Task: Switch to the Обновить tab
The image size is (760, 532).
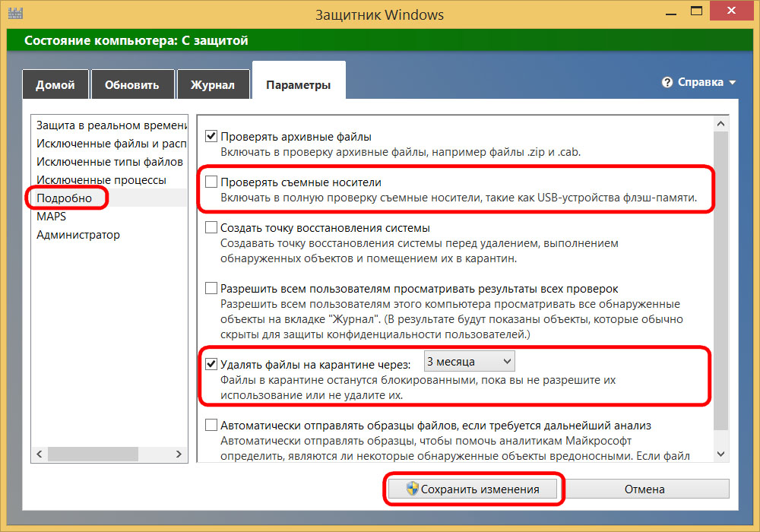Action: coord(132,85)
